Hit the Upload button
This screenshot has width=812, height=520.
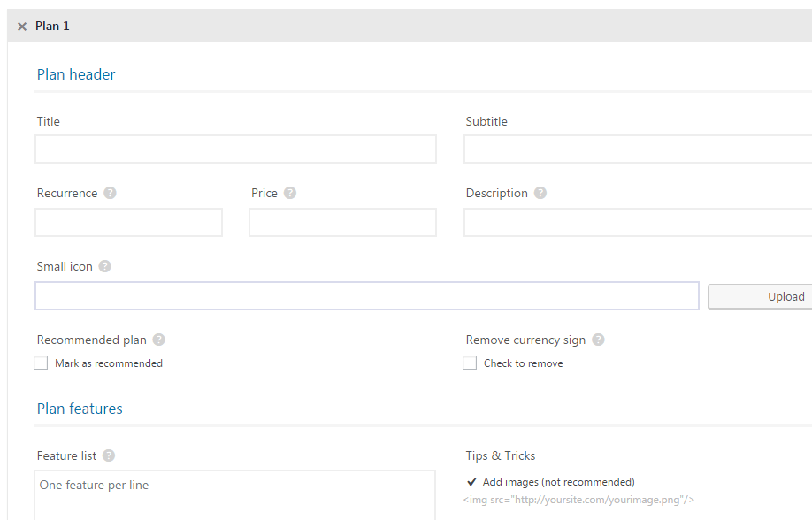(760, 297)
